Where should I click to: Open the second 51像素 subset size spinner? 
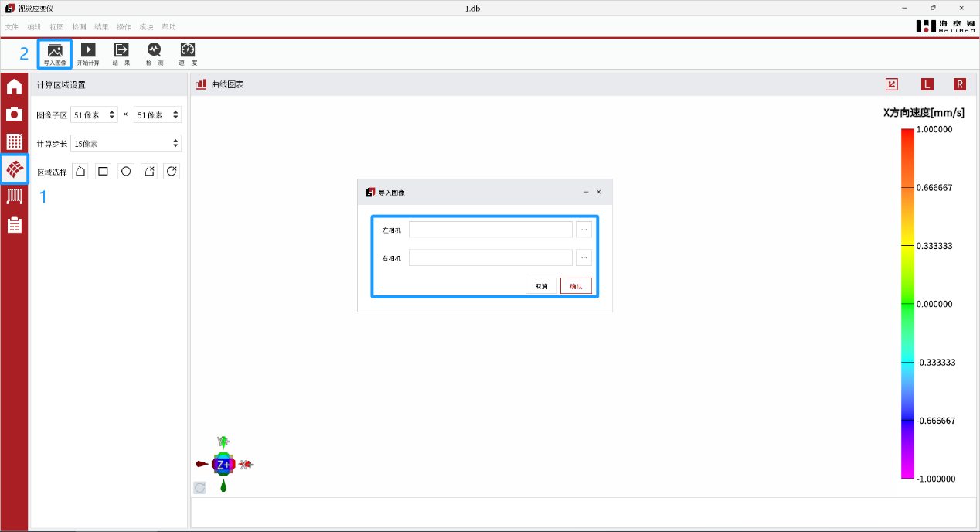coord(157,115)
